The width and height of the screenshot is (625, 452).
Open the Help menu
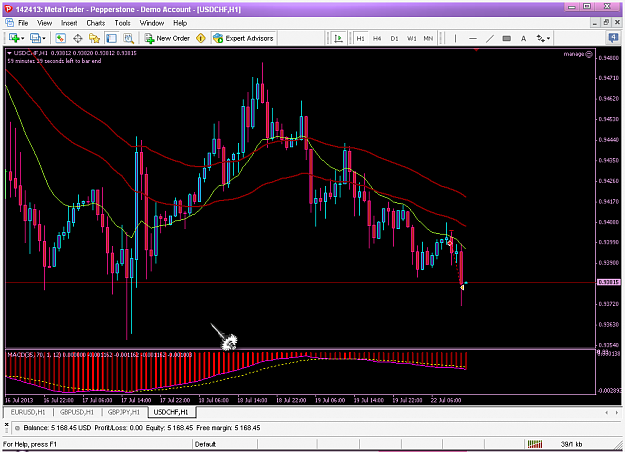pyautogui.click(x=180, y=23)
